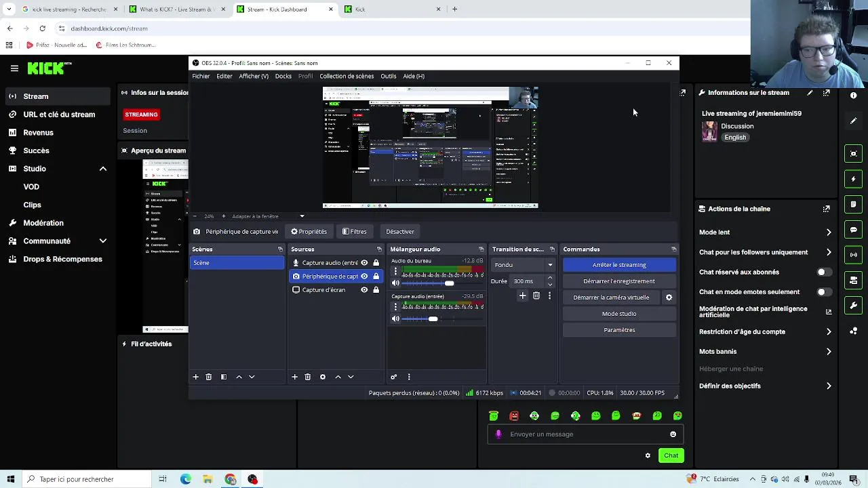The height and width of the screenshot is (488, 868).
Task: Remove the selected source with the trash icon
Action: point(308,377)
